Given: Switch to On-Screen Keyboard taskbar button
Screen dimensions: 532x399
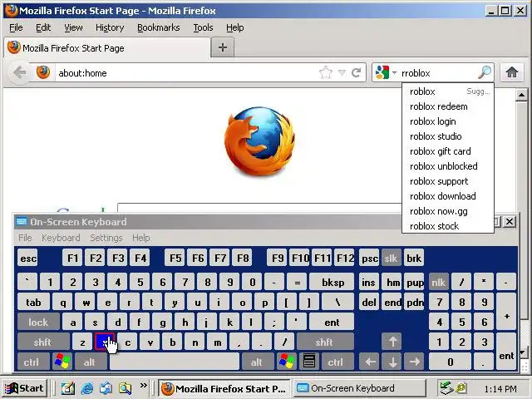Looking at the screenshot, I should (x=360, y=388).
